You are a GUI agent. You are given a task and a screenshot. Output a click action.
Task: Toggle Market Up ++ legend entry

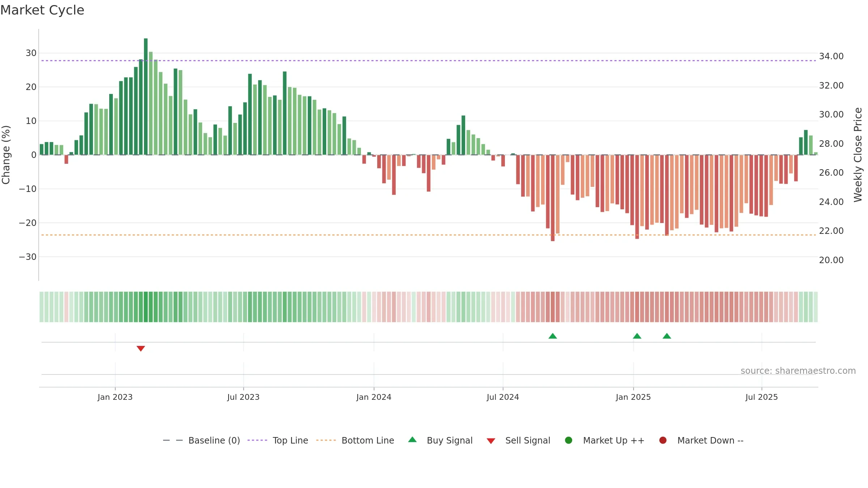tap(605, 440)
